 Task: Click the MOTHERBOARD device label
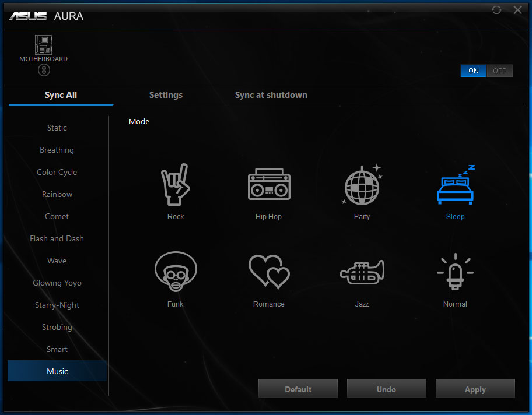point(43,59)
